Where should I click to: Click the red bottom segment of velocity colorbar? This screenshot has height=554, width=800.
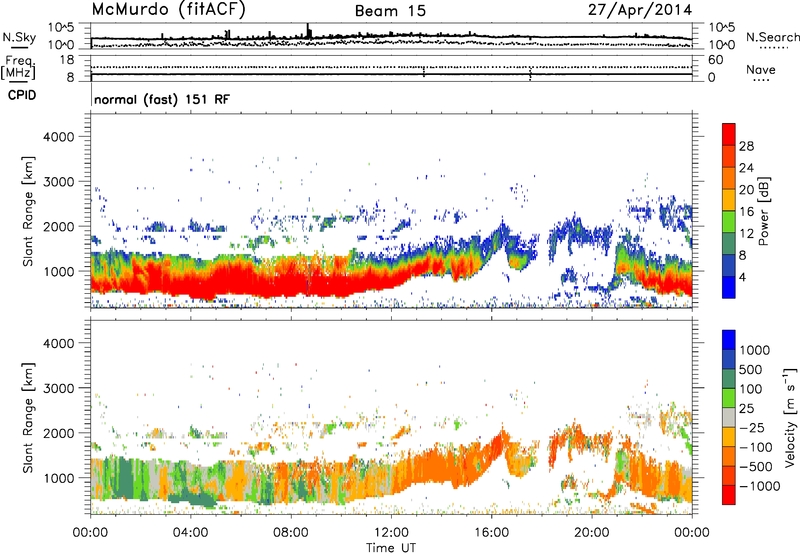click(x=729, y=495)
